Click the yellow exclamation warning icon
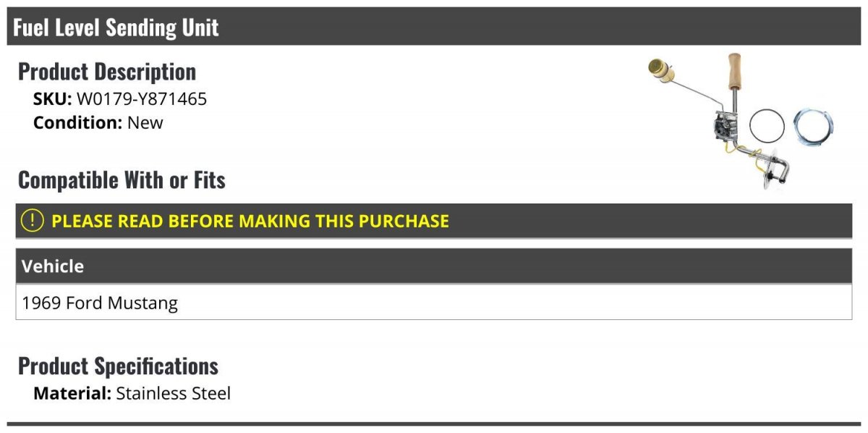Image resolution: width=868 pixels, height=433 pixels. point(32,221)
